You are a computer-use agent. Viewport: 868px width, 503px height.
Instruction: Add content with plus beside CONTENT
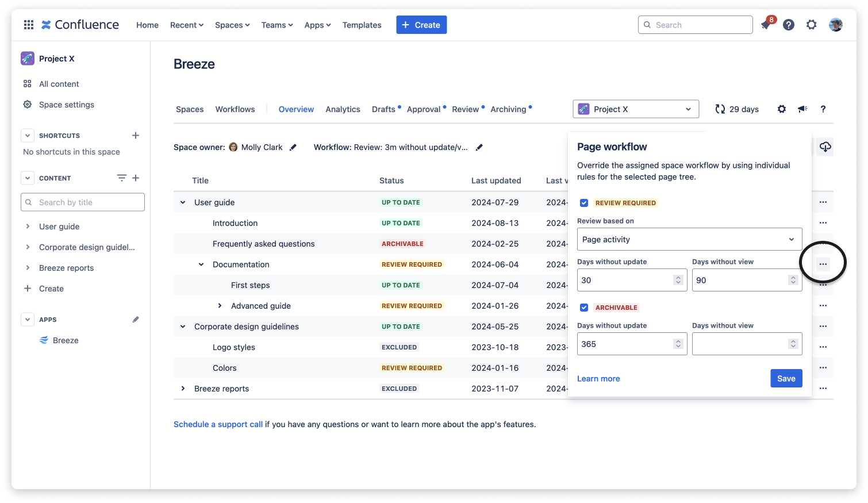point(136,178)
